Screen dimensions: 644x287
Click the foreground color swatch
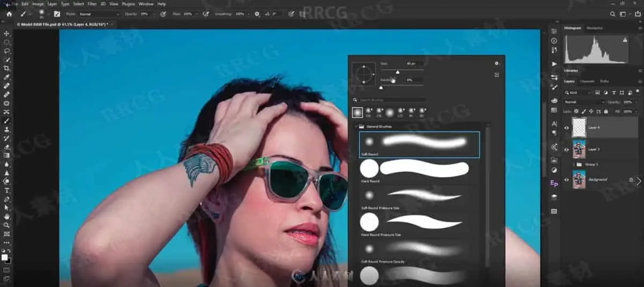[5, 258]
